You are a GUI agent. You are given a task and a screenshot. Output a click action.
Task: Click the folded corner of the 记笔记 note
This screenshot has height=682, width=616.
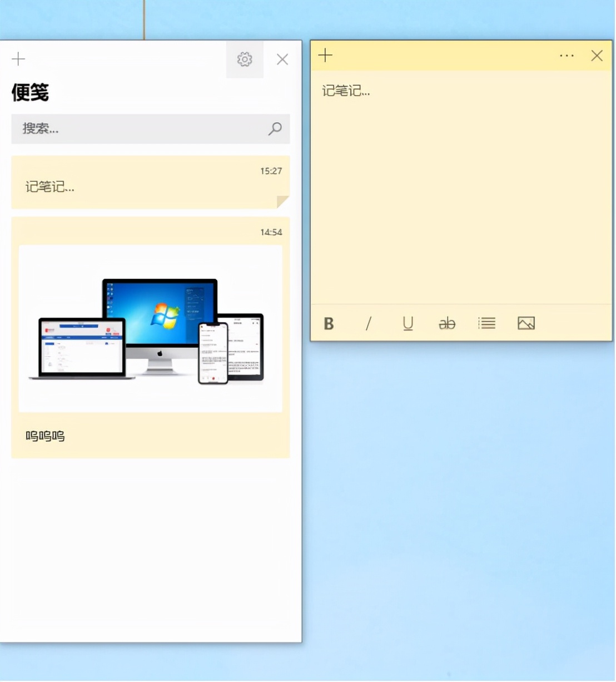[x=284, y=200]
